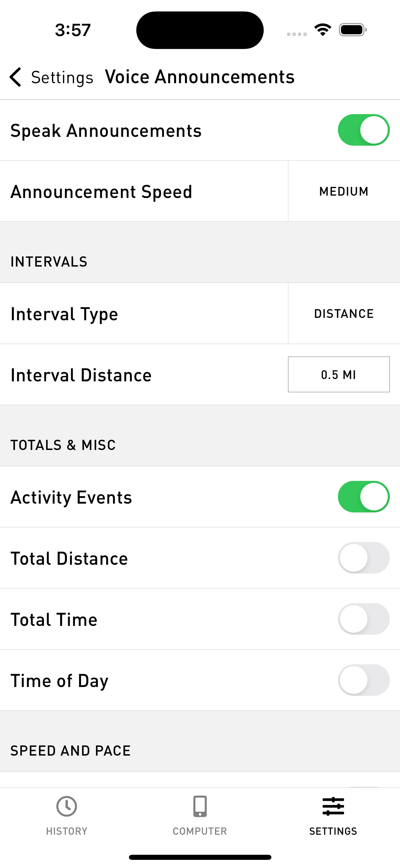
Task: Enable Time of Day toggle
Action: tap(363, 680)
